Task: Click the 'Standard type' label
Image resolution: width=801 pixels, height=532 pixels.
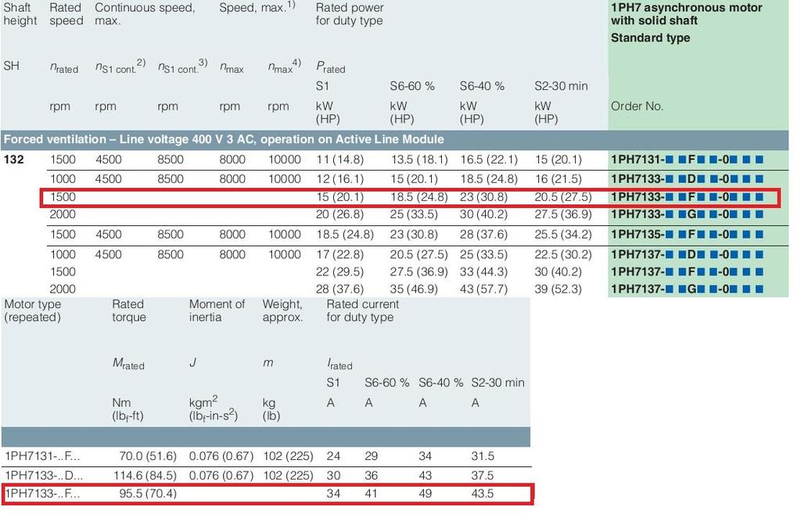Action: (x=650, y=38)
